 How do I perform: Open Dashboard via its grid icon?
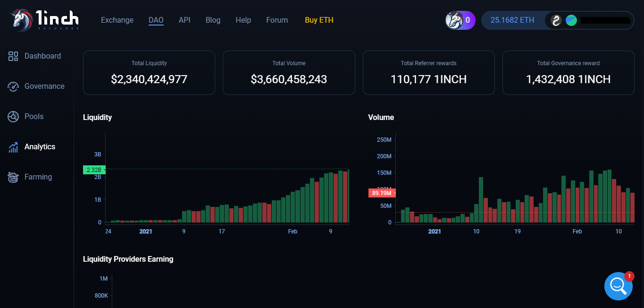coord(13,56)
